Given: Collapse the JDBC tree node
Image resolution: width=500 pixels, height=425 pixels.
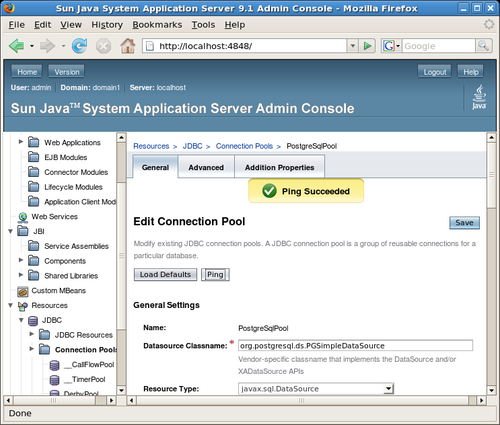Looking at the screenshot, I should (21, 320).
